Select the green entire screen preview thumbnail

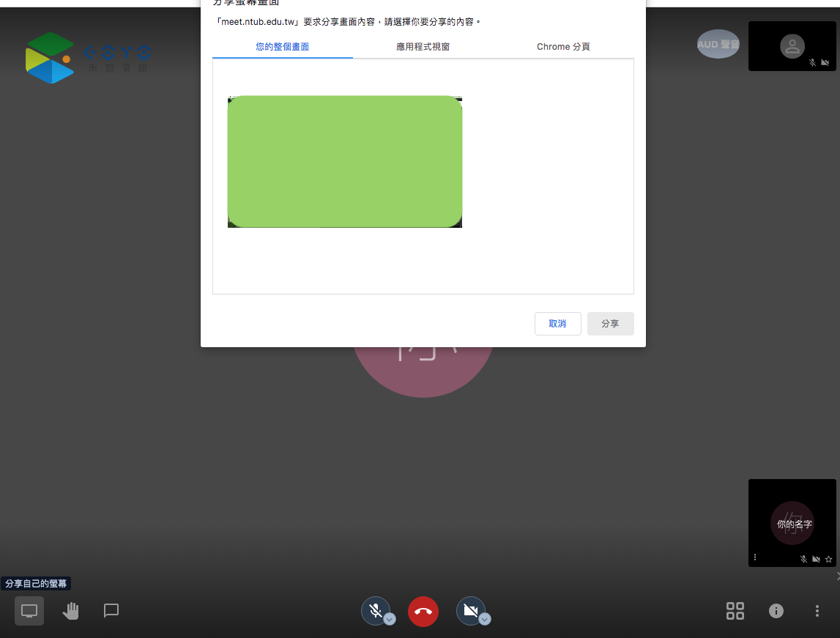[x=345, y=162]
